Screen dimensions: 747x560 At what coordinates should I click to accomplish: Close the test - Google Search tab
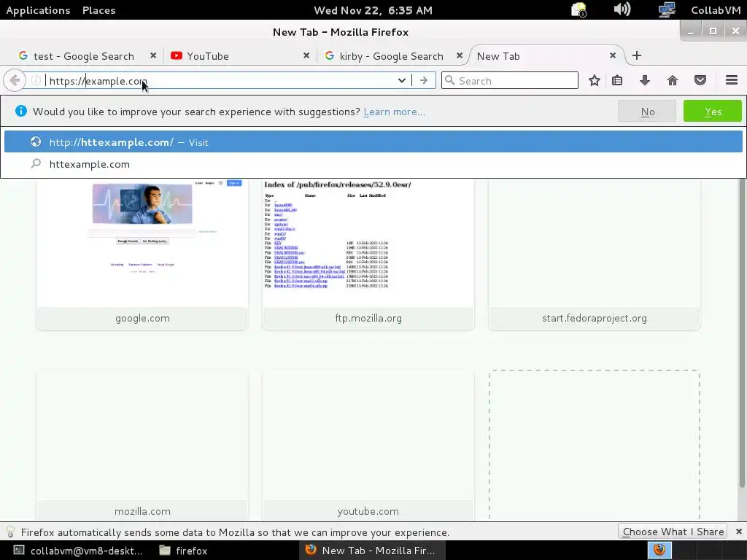[x=153, y=55]
